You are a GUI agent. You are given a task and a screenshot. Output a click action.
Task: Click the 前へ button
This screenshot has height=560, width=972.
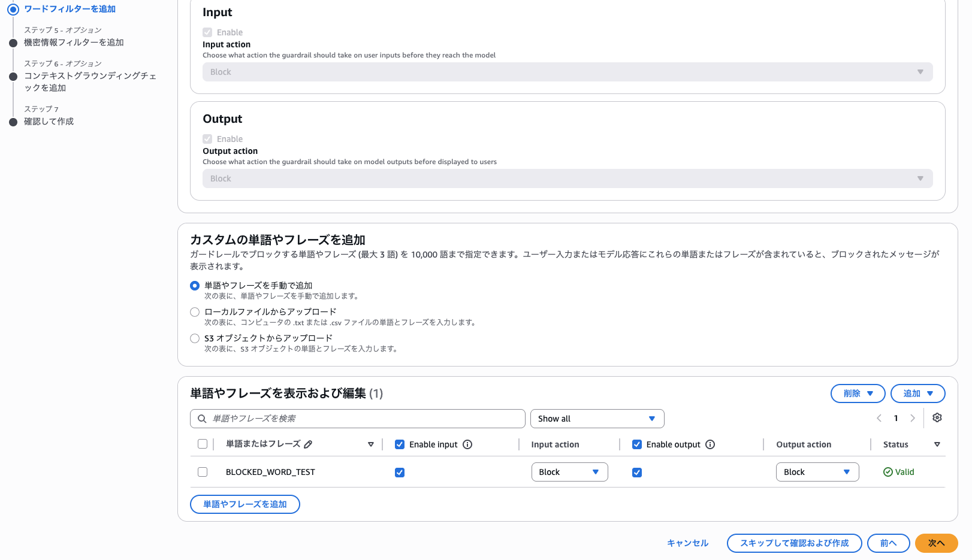[889, 543]
